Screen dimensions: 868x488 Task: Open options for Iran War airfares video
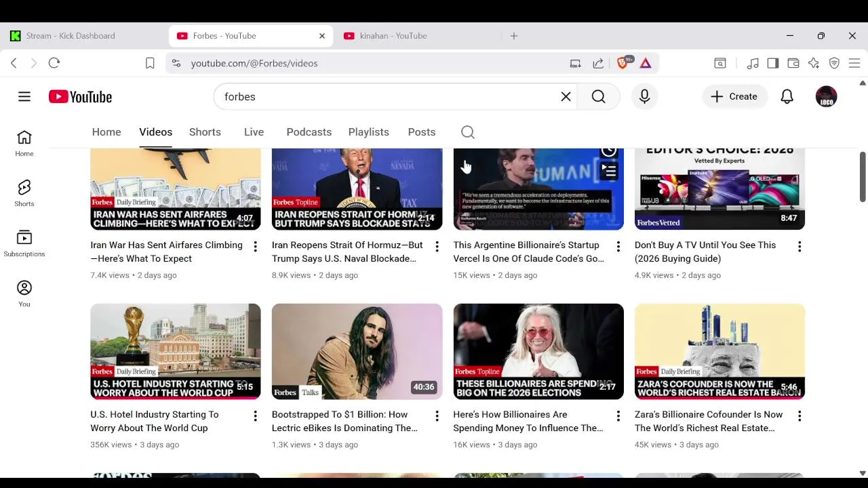[255, 247]
